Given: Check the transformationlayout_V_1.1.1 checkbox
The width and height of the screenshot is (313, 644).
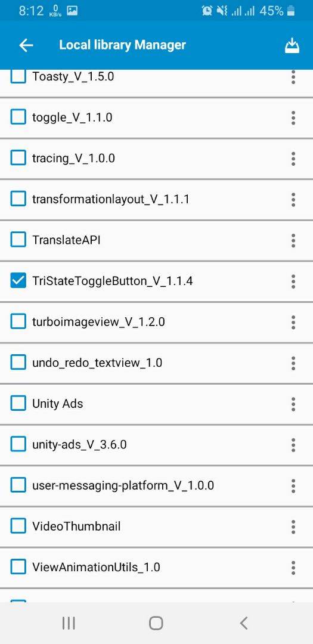Looking at the screenshot, I should [18, 199].
